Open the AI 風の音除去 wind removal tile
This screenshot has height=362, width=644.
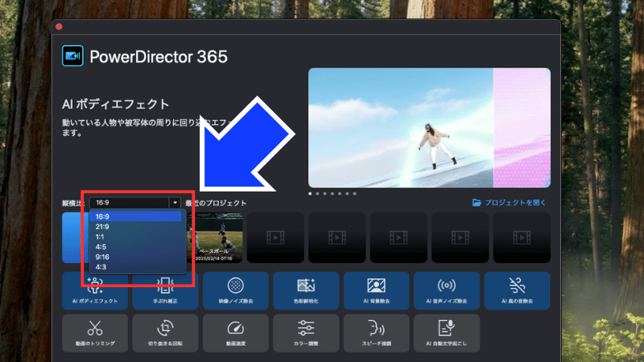click(517, 290)
